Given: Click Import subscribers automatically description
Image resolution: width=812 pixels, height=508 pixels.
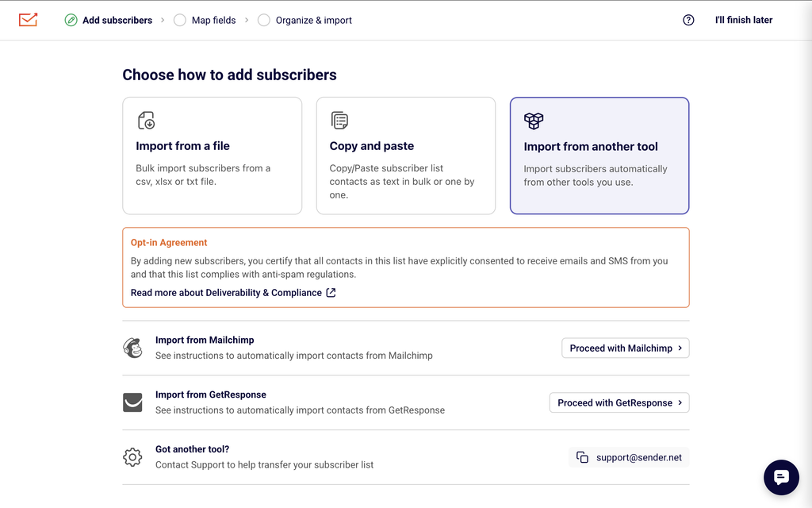Looking at the screenshot, I should pyautogui.click(x=596, y=175).
